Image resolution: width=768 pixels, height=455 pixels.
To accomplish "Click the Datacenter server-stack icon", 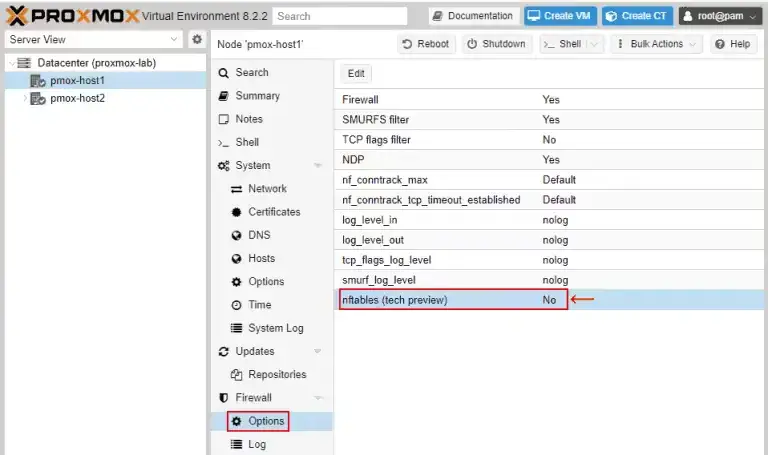I will click(24, 63).
